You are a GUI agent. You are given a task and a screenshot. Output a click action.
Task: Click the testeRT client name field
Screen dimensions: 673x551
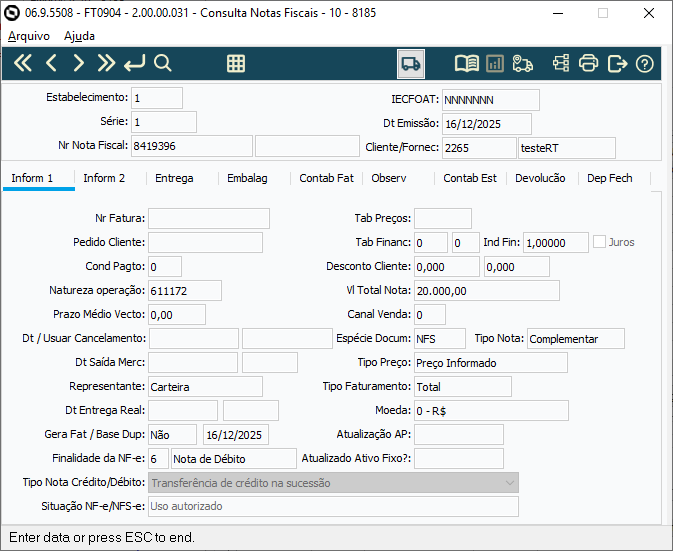[567, 148]
